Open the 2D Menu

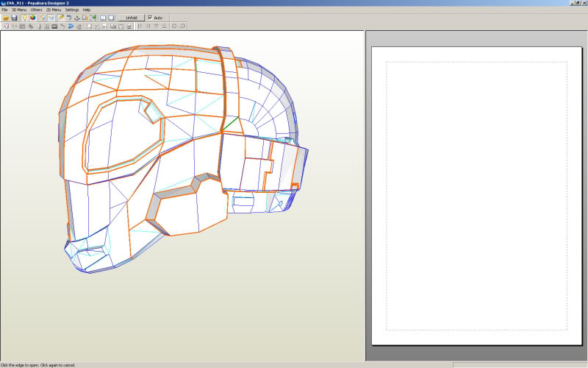[54, 10]
